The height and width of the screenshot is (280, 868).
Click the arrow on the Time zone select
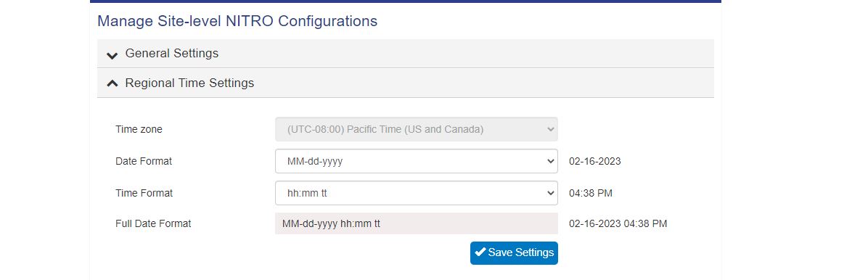point(550,130)
